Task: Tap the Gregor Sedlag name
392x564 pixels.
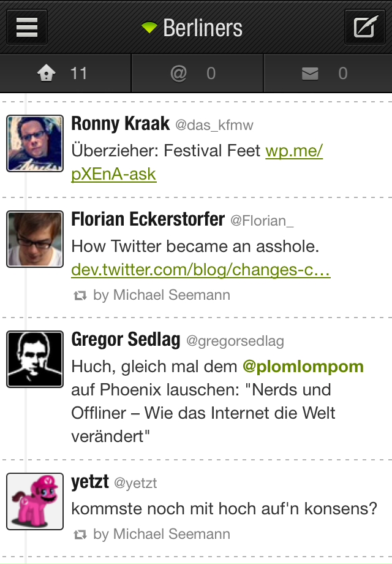Action: 126,340
